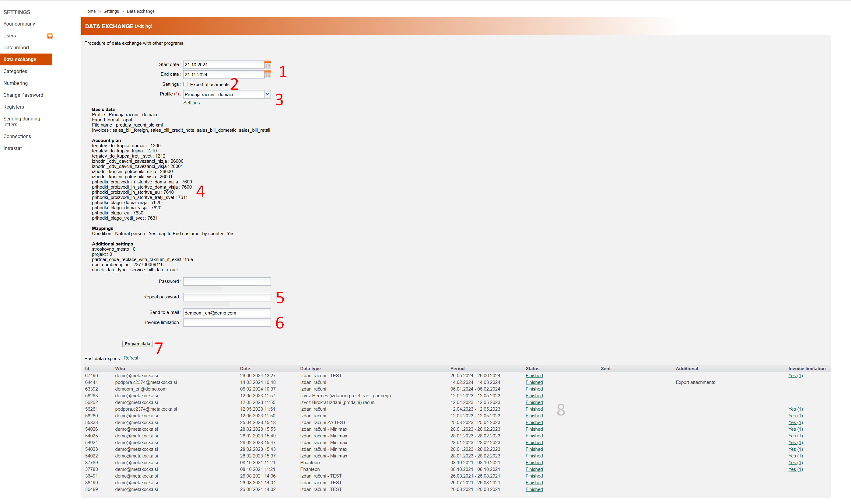Open Finished status of export 67490
851x504 pixels.
[534, 376]
